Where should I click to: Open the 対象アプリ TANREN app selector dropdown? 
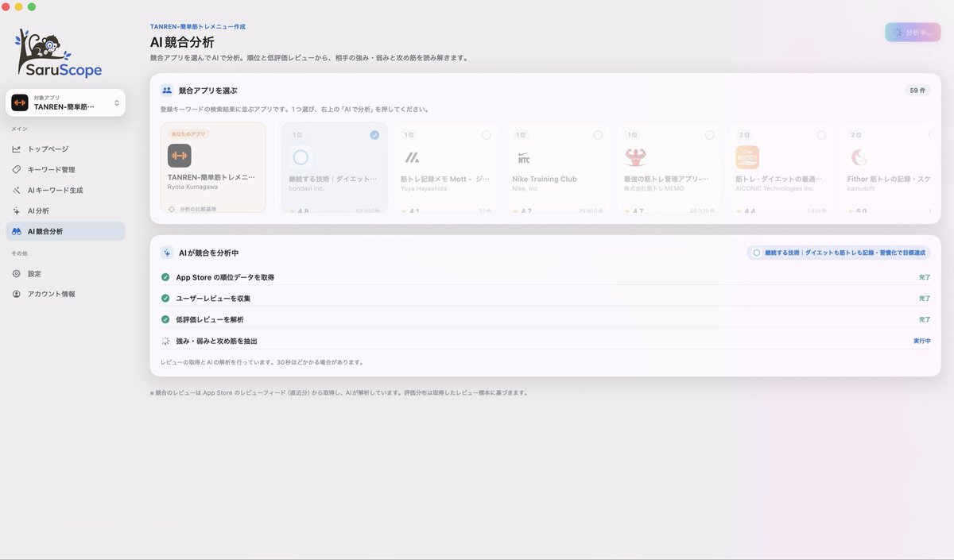(x=65, y=102)
